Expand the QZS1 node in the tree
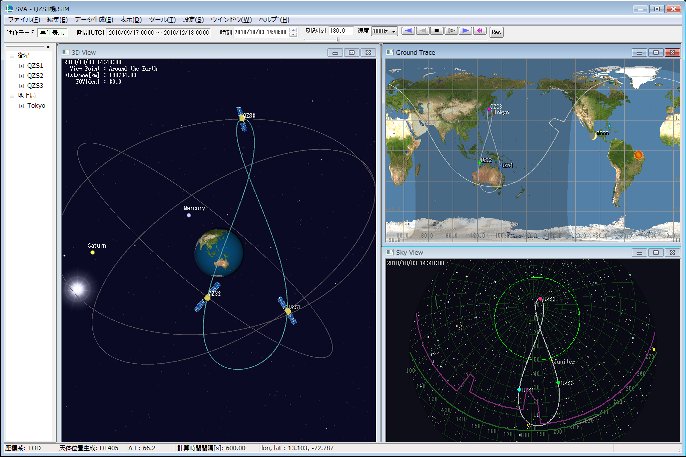The height and width of the screenshot is (457, 686). point(21,64)
